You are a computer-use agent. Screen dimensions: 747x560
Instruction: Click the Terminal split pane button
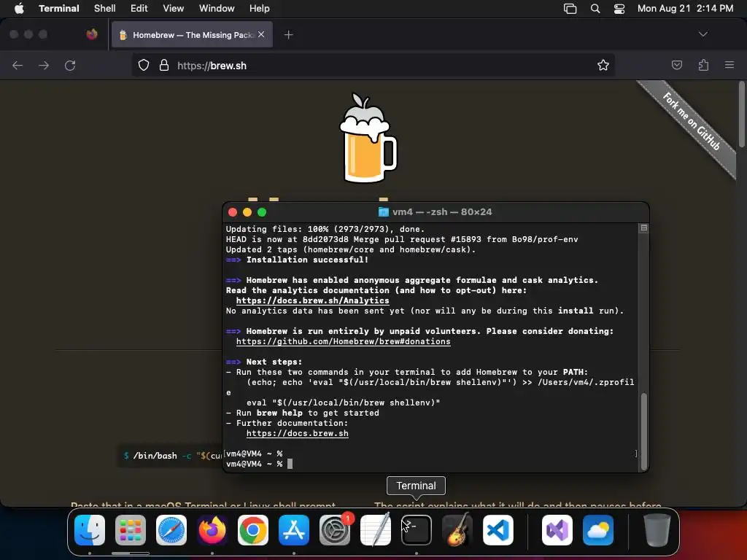point(643,228)
